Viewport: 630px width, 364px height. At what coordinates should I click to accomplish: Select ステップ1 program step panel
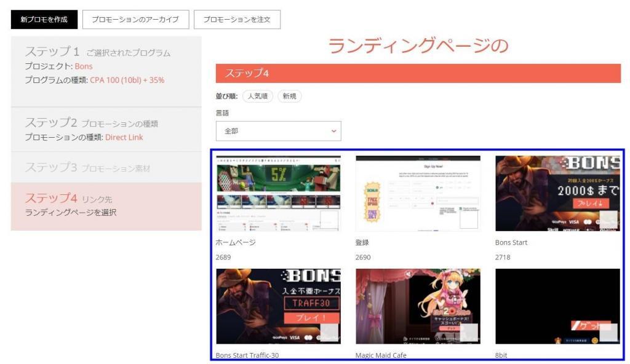pyautogui.click(x=106, y=71)
